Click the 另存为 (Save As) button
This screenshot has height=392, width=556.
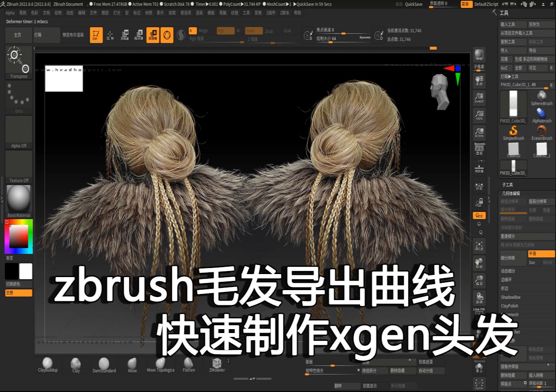[541, 25]
